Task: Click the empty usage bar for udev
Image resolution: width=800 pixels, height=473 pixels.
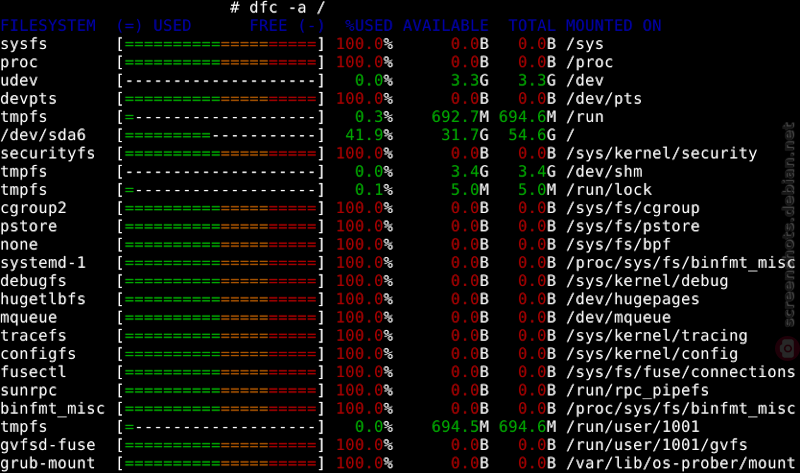Action: coord(220,81)
